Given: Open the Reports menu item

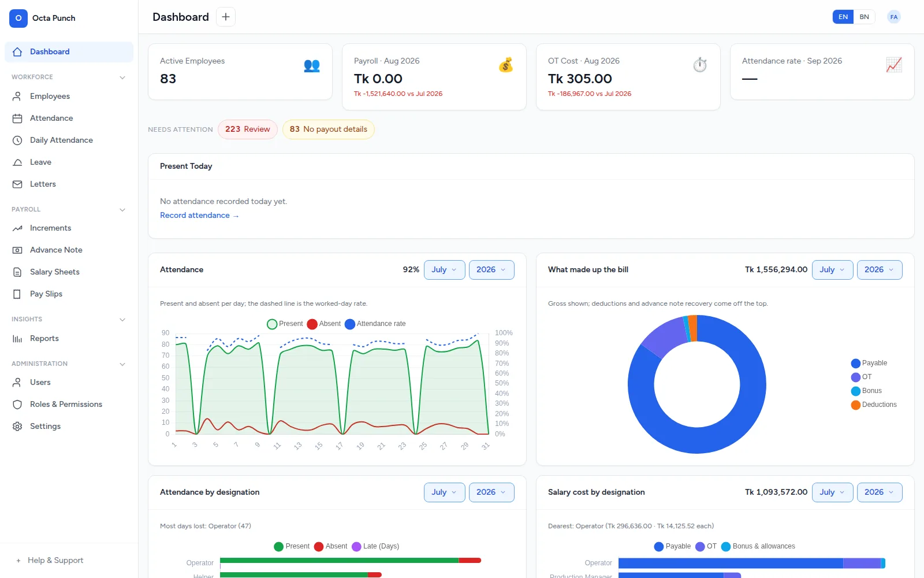Looking at the screenshot, I should pos(69,339).
